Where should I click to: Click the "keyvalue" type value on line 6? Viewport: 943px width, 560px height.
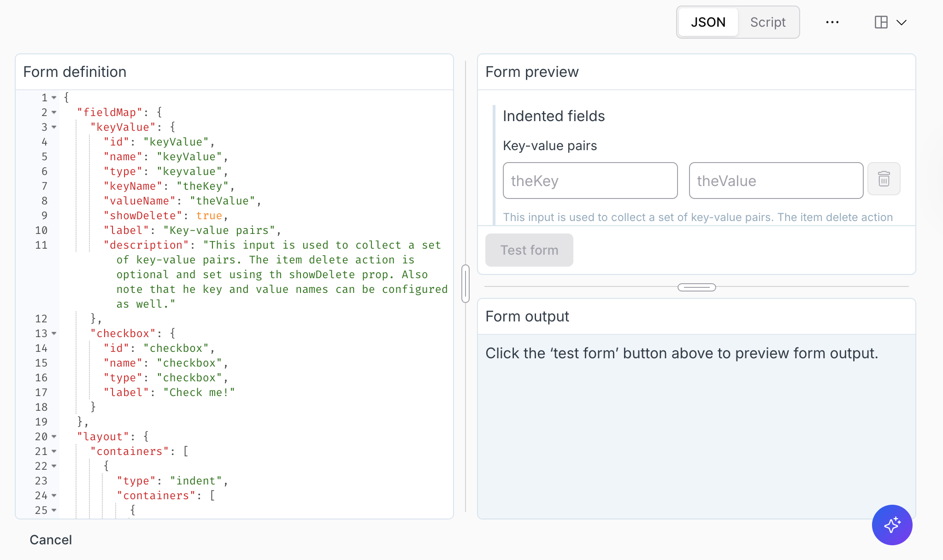189,171
